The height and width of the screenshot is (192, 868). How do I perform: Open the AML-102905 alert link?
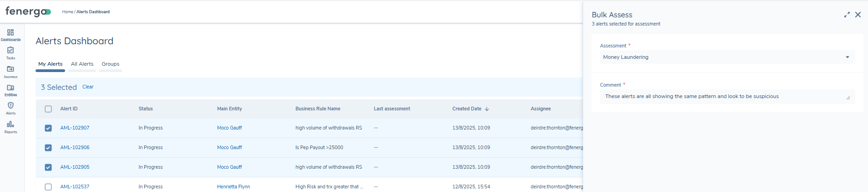tap(75, 167)
